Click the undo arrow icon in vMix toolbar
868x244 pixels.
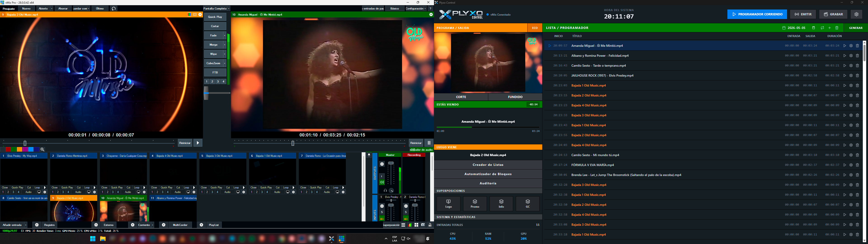coord(114,8)
